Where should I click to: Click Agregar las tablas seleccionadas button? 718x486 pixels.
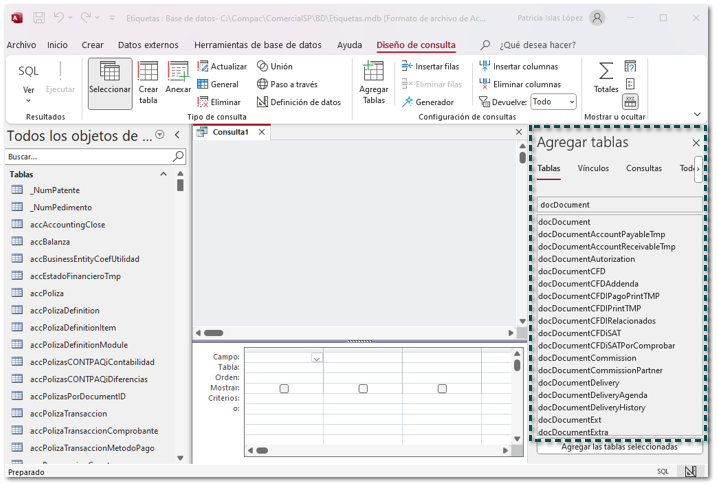tap(618, 447)
